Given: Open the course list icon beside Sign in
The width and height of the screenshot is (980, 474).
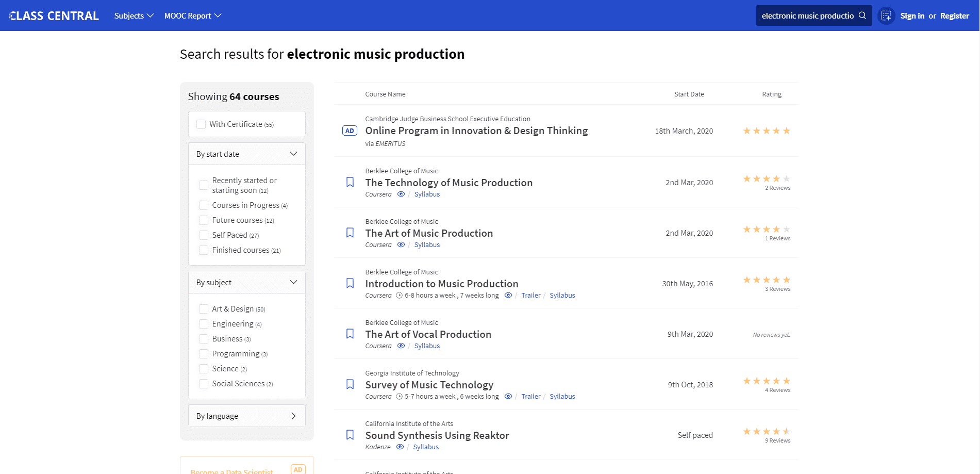Looking at the screenshot, I should (x=886, y=16).
